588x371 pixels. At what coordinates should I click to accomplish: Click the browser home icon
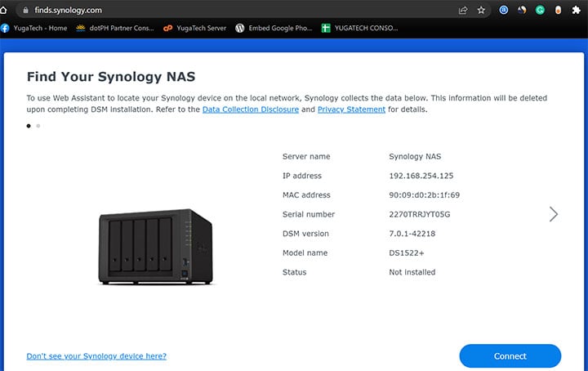[x=3, y=10]
